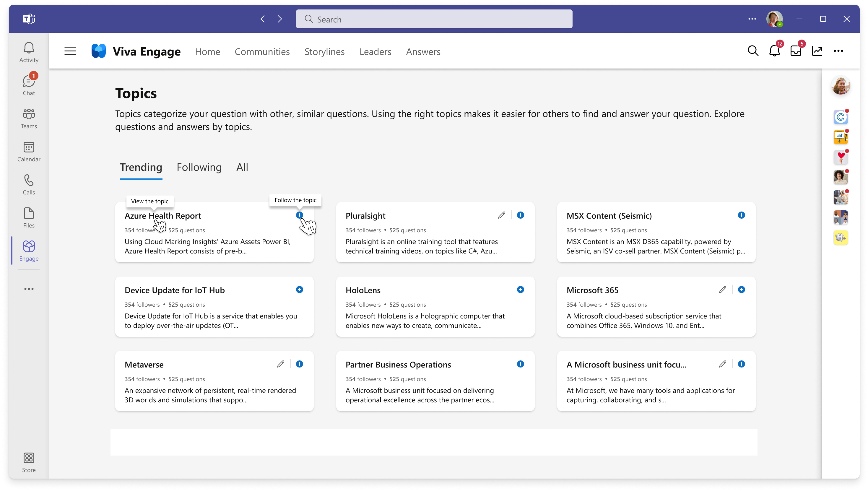The width and height of the screenshot is (868, 491).
Task: Switch to the Following tab
Action: coord(199,167)
